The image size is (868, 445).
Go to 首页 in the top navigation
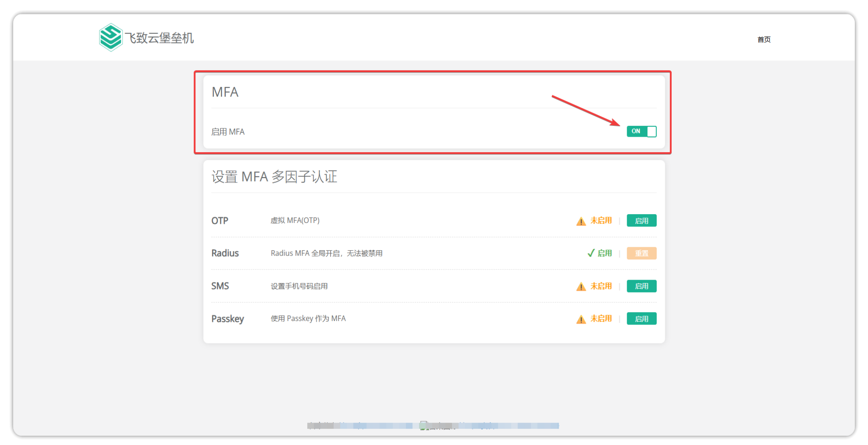(x=764, y=40)
